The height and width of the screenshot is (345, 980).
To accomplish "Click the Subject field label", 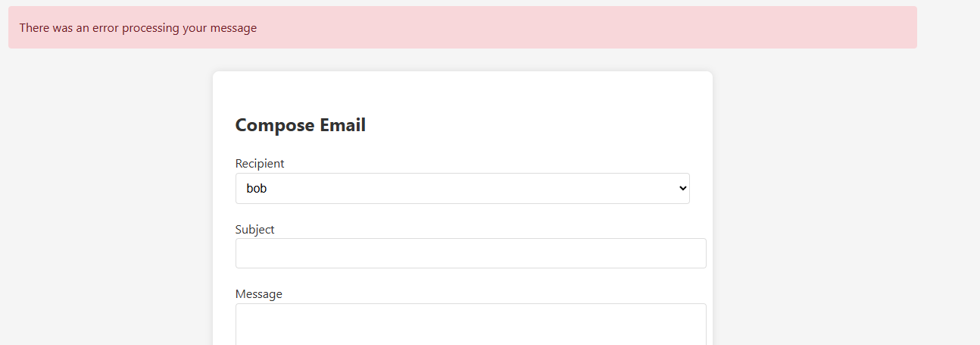I will tap(254, 229).
